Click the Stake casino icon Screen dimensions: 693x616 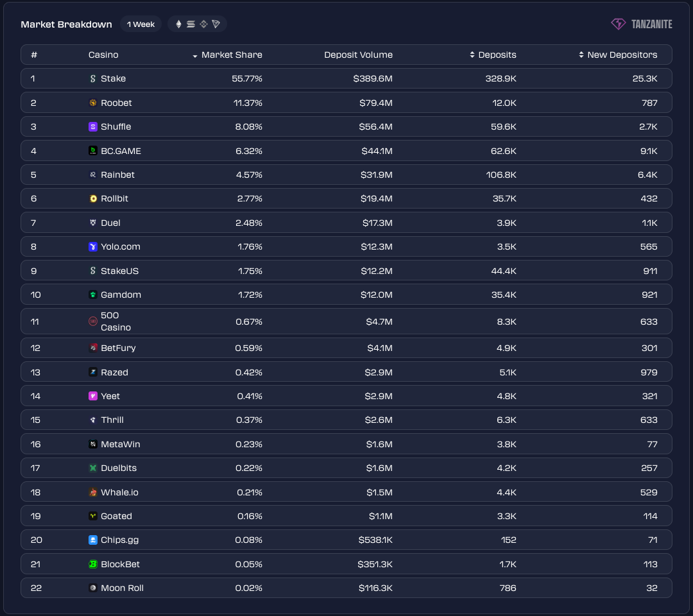(x=92, y=79)
